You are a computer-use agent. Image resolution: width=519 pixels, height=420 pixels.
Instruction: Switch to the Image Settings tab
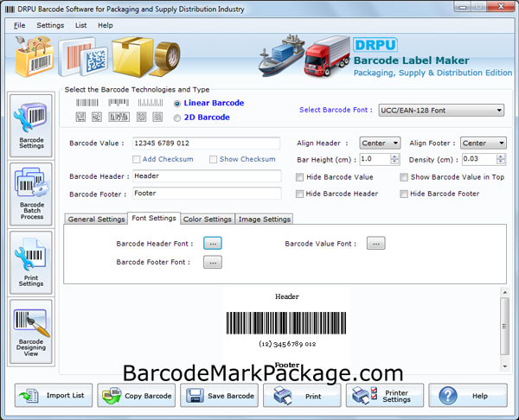click(x=264, y=220)
